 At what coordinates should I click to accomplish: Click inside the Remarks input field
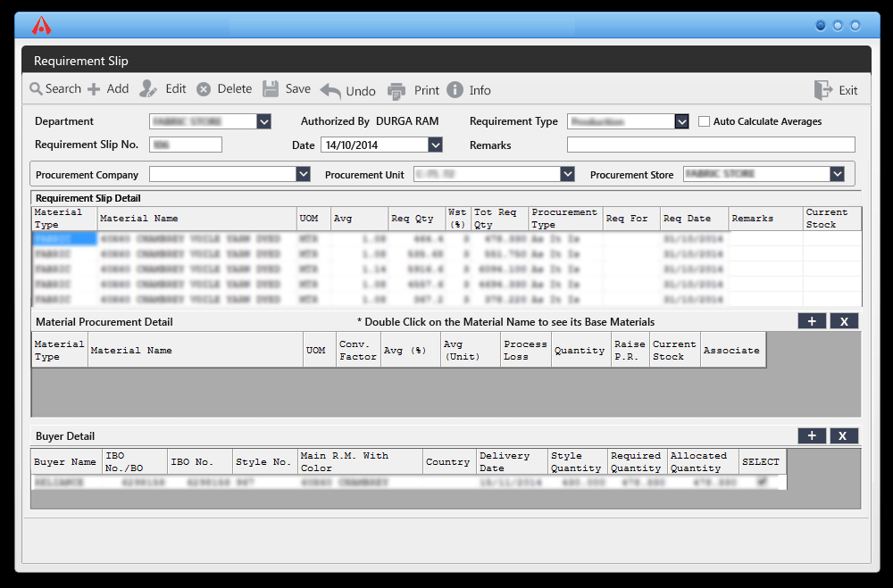pos(710,145)
